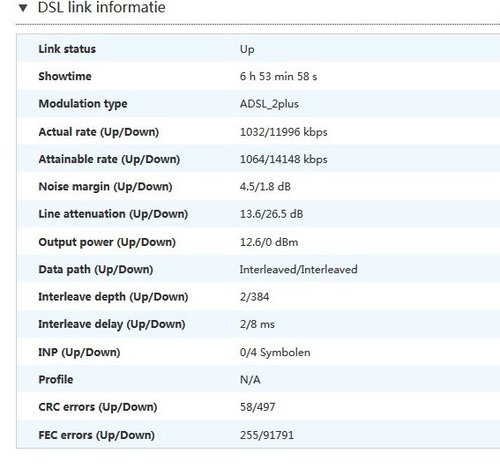Click the Interleave depth 2/384 value

point(254,297)
